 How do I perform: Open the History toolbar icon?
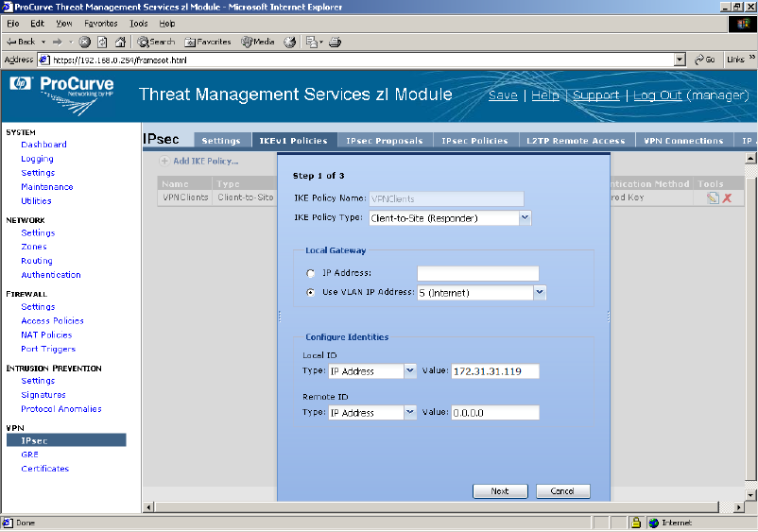(x=289, y=42)
